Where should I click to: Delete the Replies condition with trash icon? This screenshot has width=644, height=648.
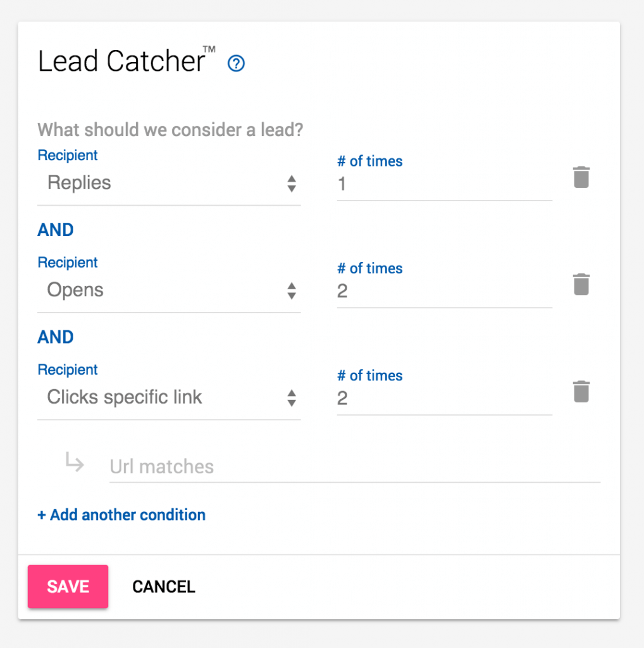coord(581,177)
